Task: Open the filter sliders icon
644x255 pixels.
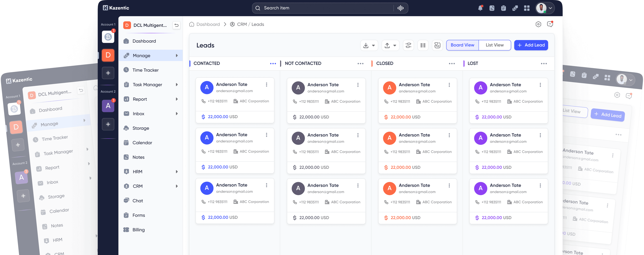Action: (x=408, y=45)
